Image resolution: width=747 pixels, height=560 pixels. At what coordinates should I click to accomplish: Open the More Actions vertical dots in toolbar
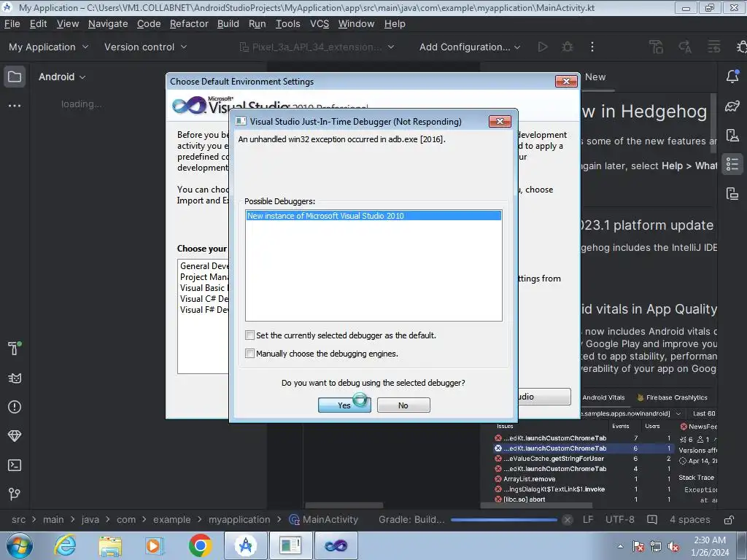coord(592,47)
